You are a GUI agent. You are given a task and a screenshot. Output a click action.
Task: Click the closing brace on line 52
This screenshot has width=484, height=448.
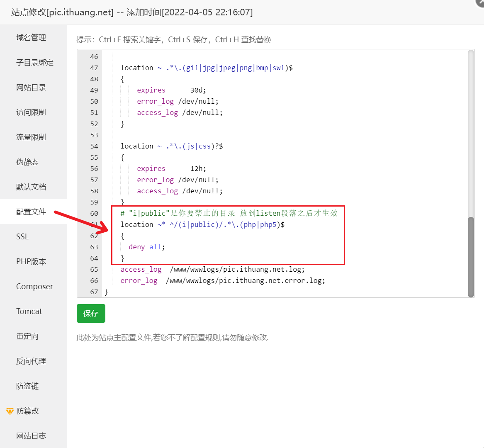pos(122,124)
